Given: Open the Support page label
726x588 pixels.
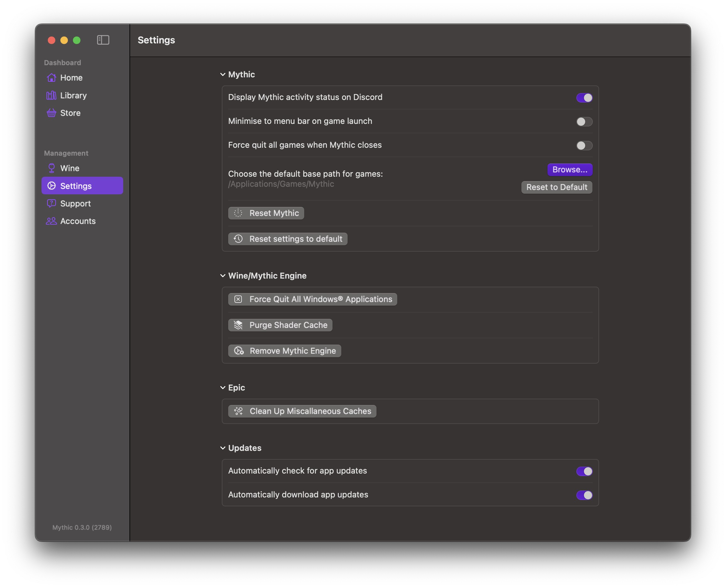Looking at the screenshot, I should coord(75,203).
